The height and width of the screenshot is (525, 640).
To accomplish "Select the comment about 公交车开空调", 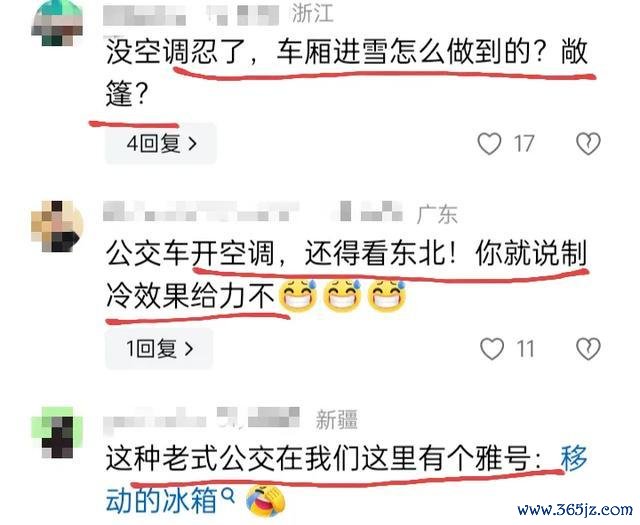I will (x=347, y=274).
